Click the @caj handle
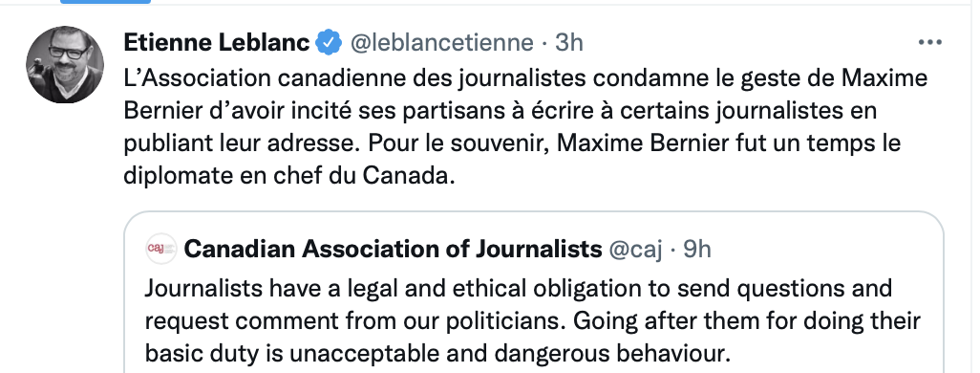980x373 pixels. coord(636,250)
